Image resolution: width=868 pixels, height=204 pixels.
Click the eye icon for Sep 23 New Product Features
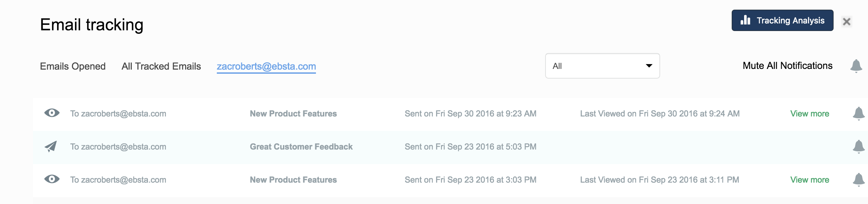coord(52,179)
